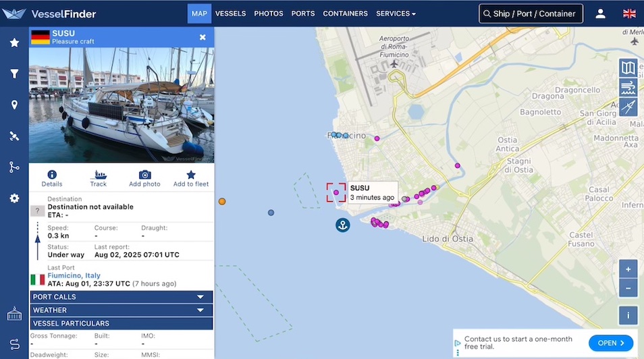Switch to the Vessels tab

pos(231,13)
